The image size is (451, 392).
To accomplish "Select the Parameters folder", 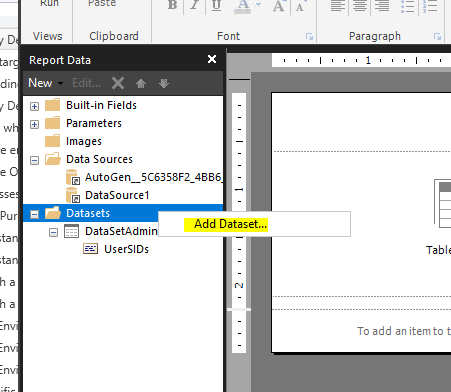I will [94, 123].
